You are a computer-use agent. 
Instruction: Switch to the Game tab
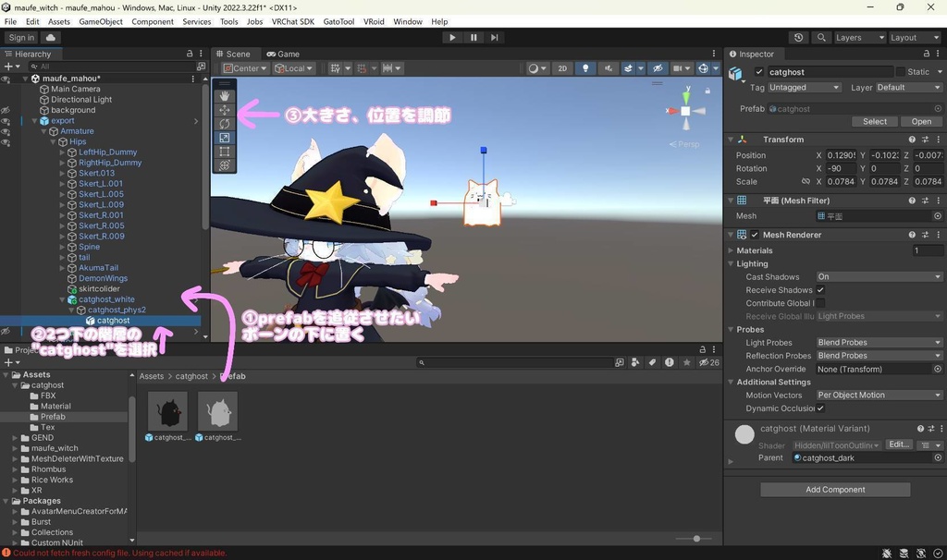tap(283, 54)
